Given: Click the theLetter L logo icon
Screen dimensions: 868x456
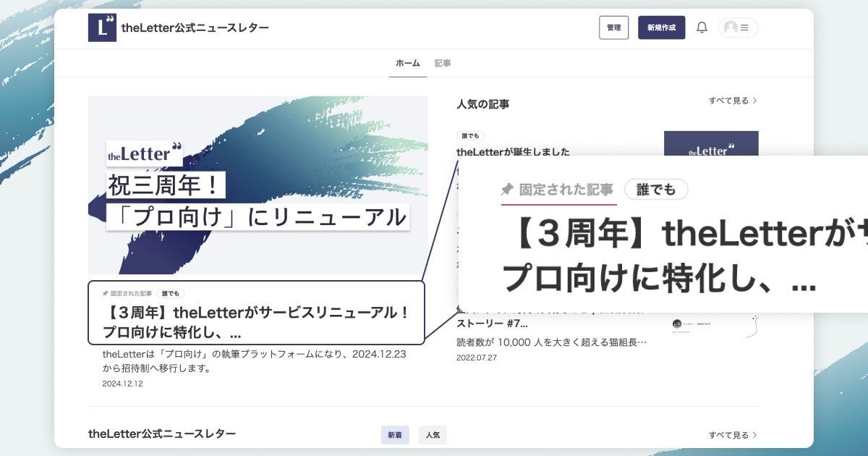Looking at the screenshot, I should click(x=102, y=28).
